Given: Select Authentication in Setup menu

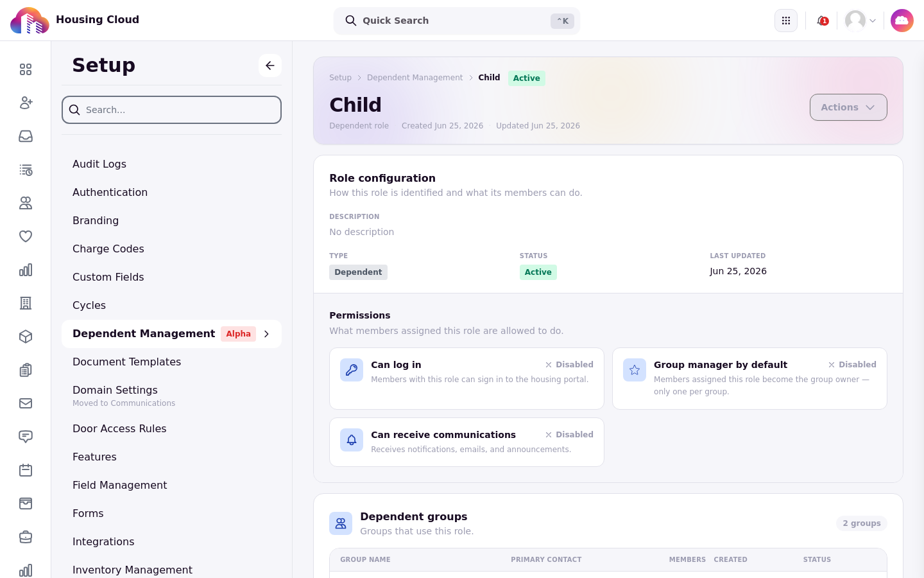Looking at the screenshot, I should tap(110, 192).
